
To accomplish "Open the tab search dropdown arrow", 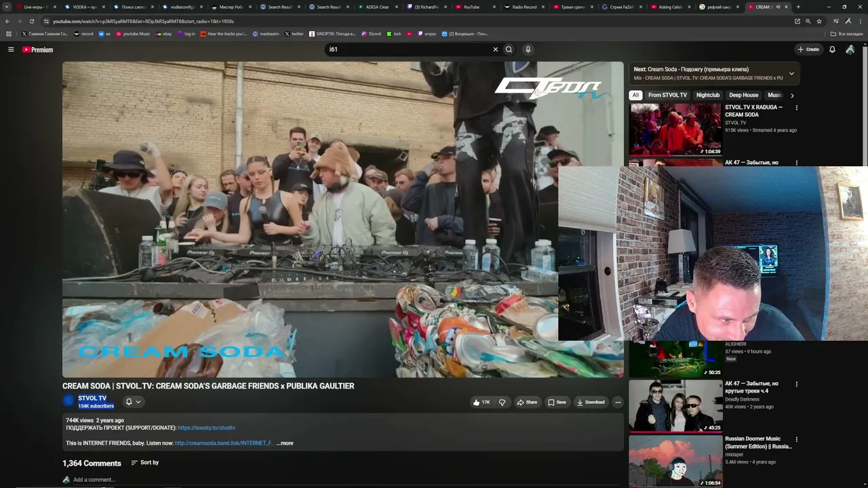I will (7, 7).
